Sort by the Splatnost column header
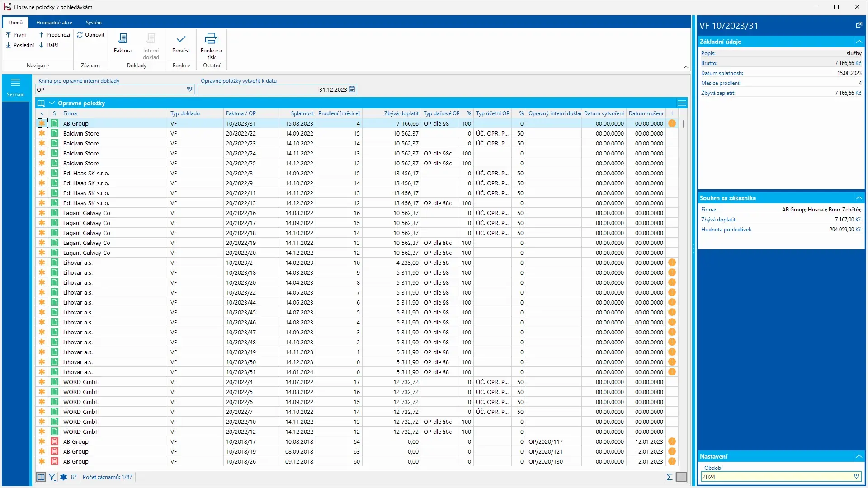 coord(297,113)
